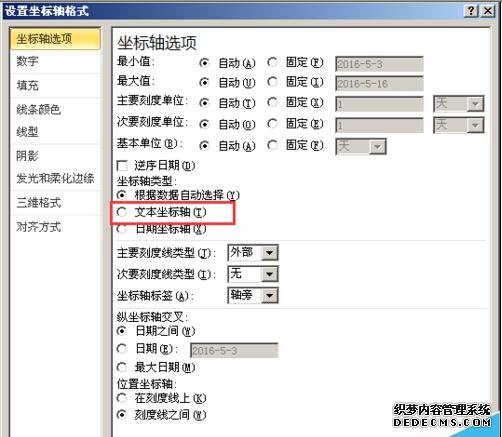Open the 三维格式 settings page
The height and width of the screenshot is (437, 502).
(55, 203)
